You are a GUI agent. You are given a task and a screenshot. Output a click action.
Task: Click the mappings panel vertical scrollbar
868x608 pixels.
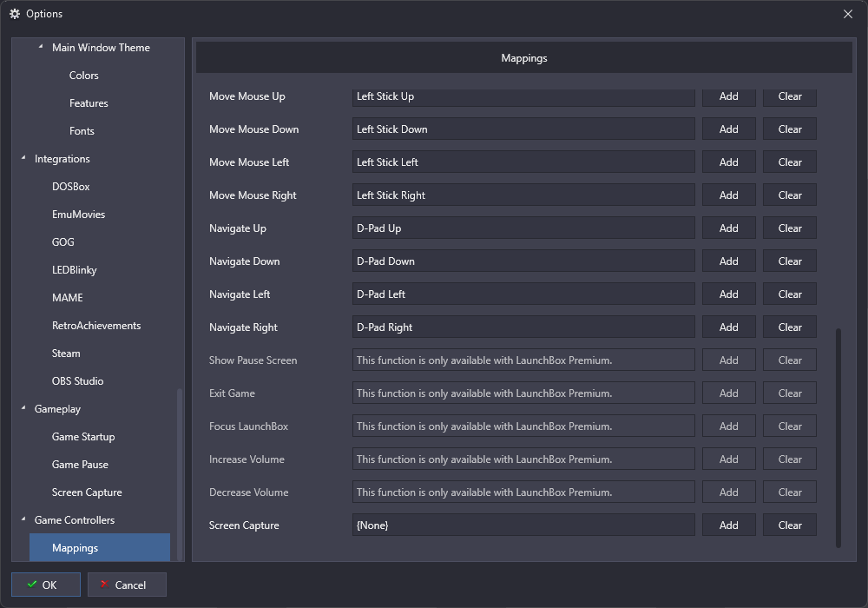(838, 438)
